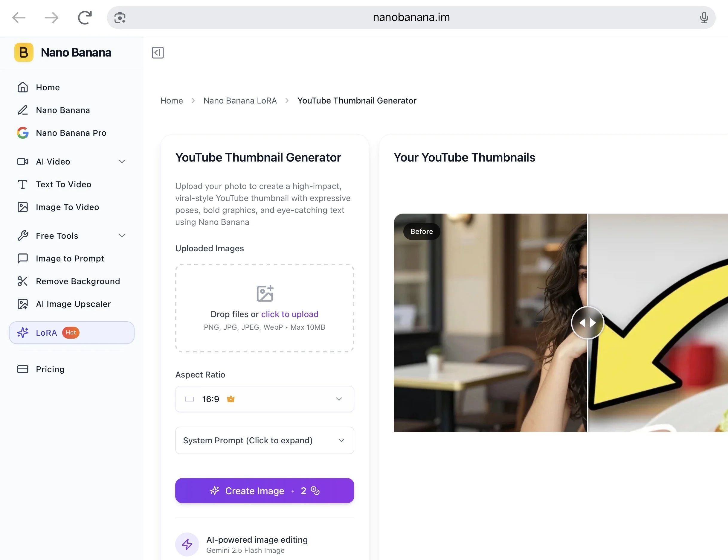This screenshot has height=560, width=728.
Task: Click the Nano Banana LoRA breadcrumb
Action: tap(240, 101)
